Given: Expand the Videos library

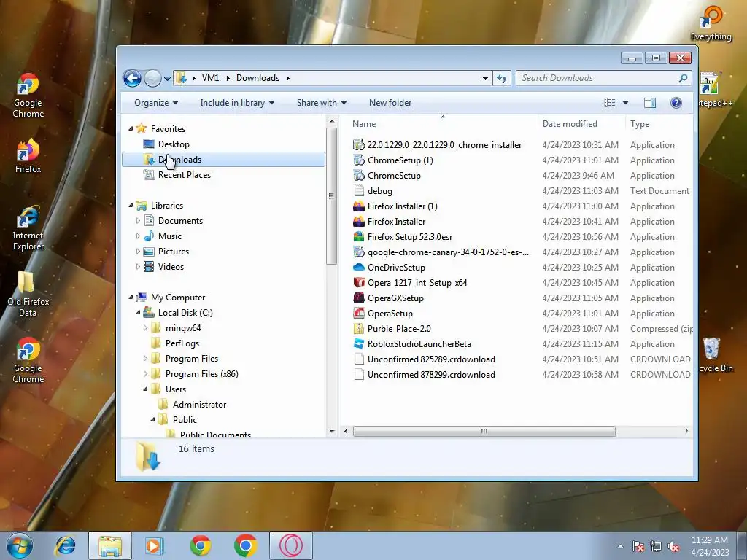Looking at the screenshot, I should [x=138, y=267].
